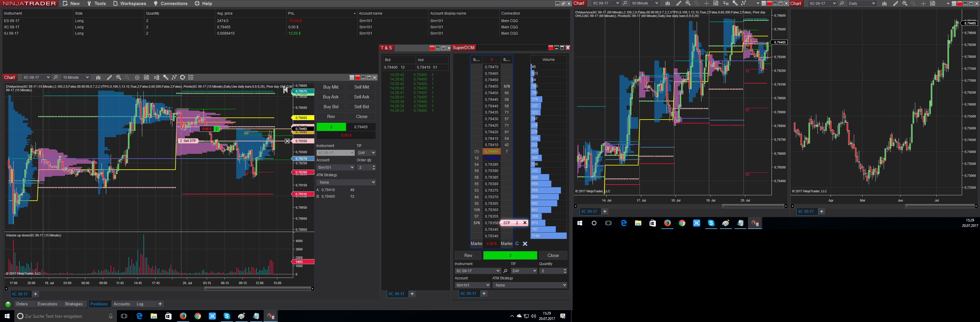Screen dimensions: 980x322
Task: Toggle Chart Trader in the 60 Minute chart
Action: [726, 3]
